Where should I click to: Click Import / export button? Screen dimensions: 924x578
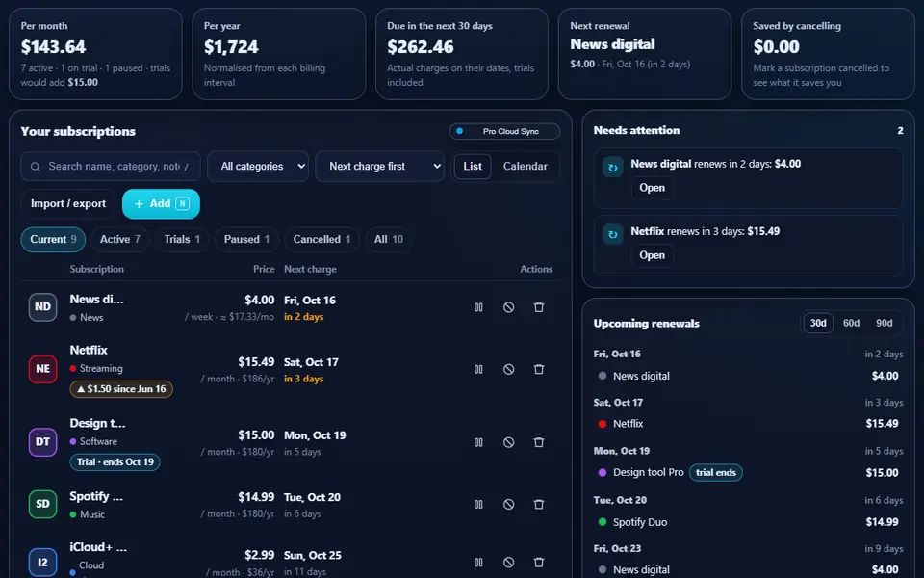pos(68,204)
